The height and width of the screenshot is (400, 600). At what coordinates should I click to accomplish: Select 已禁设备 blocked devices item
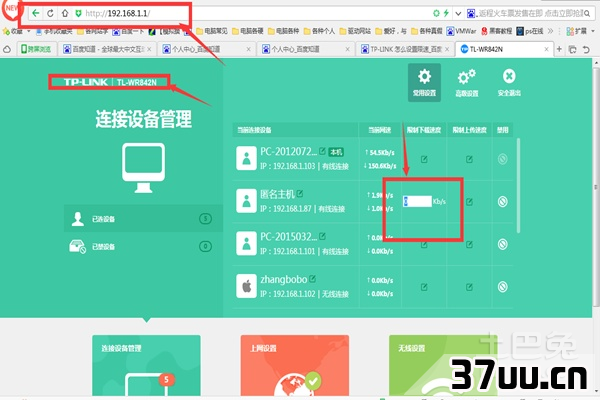[143, 246]
